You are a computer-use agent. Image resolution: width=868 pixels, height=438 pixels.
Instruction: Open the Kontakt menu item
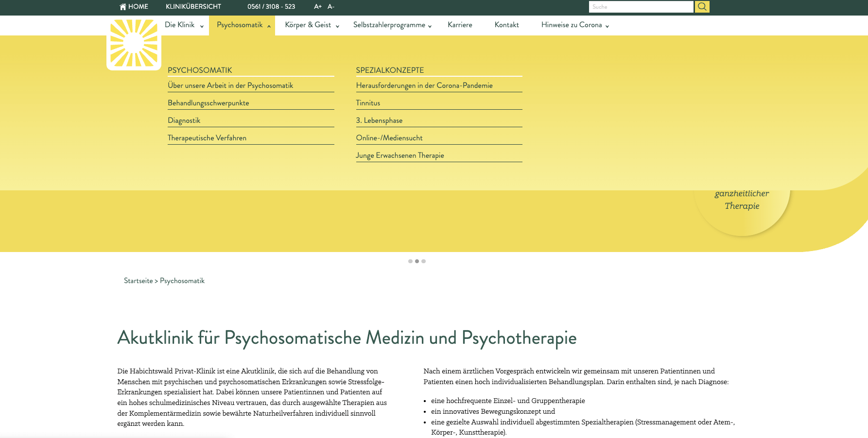(507, 25)
